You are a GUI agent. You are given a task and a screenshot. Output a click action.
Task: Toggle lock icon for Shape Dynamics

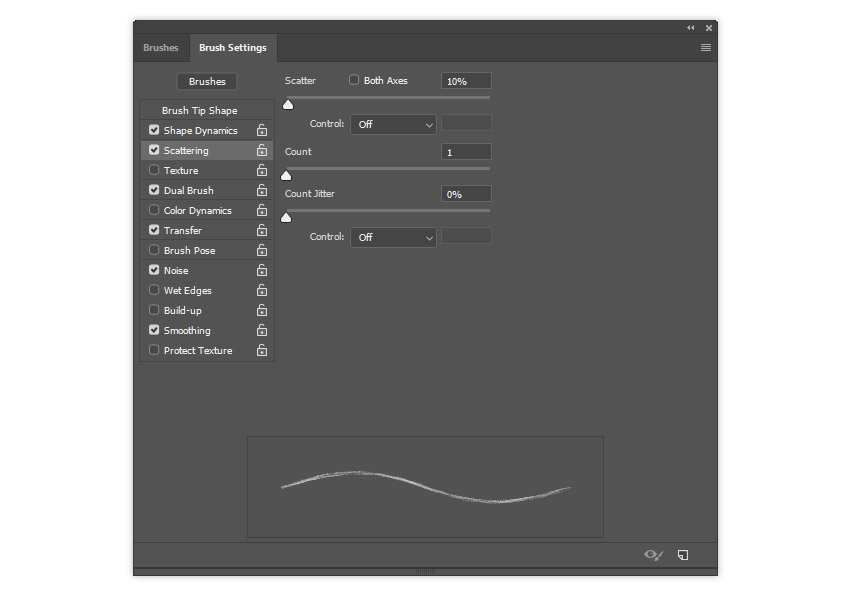click(262, 130)
